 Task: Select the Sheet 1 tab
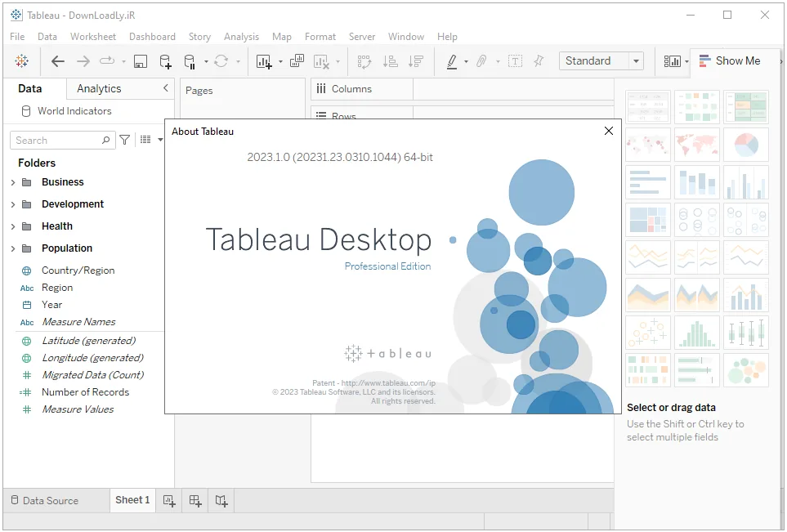132,500
